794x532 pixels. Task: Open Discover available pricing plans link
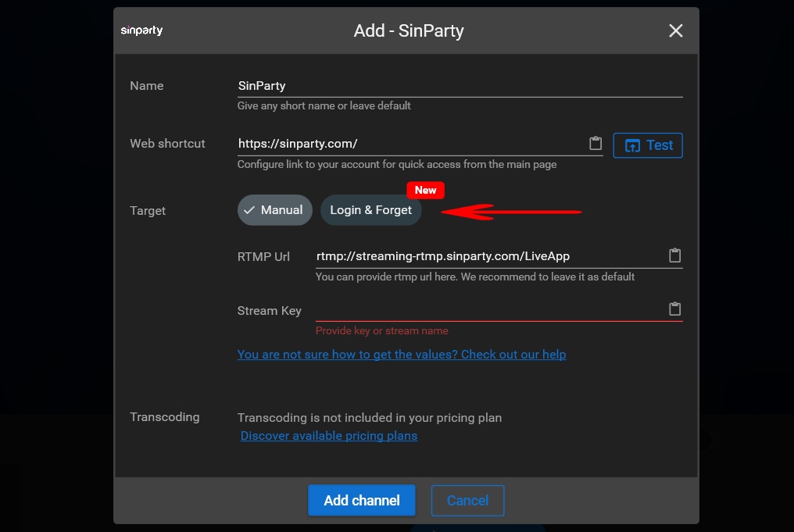(329, 436)
